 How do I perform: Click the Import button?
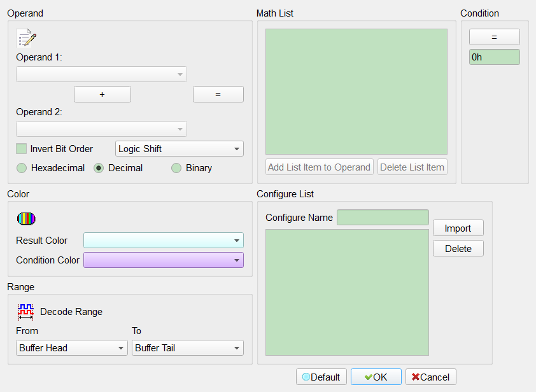(x=458, y=228)
